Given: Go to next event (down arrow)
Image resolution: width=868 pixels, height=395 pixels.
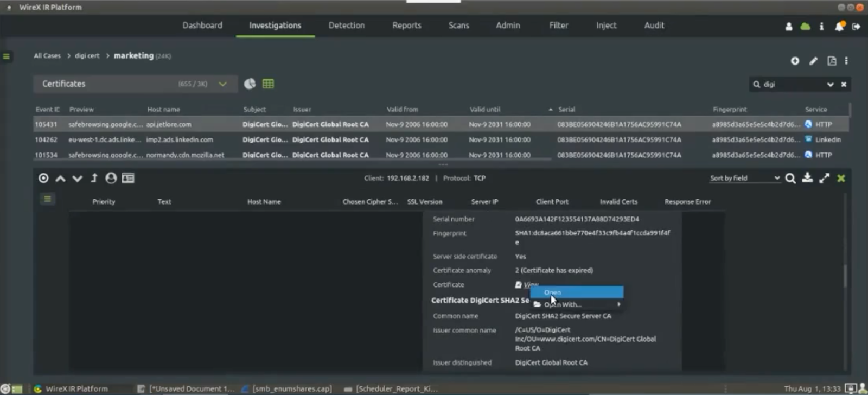Looking at the screenshot, I should pyautogui.click(x=77, y=179).
